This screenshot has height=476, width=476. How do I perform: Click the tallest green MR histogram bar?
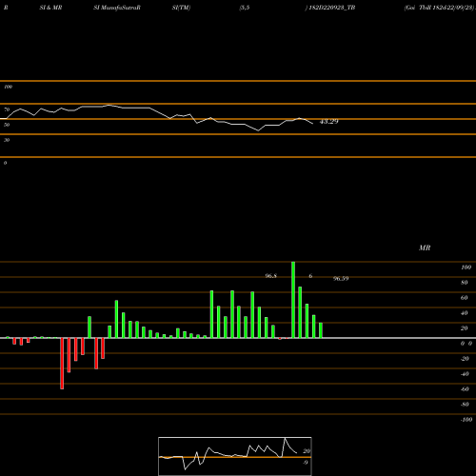[293, 300]
